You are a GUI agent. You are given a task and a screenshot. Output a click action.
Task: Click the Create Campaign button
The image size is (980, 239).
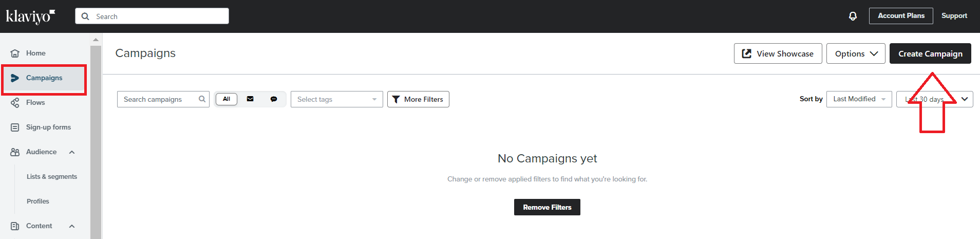click(930, 53)
